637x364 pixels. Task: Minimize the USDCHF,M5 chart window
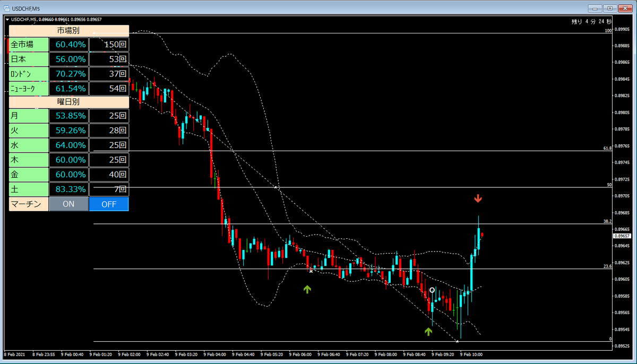click(596, 8)
